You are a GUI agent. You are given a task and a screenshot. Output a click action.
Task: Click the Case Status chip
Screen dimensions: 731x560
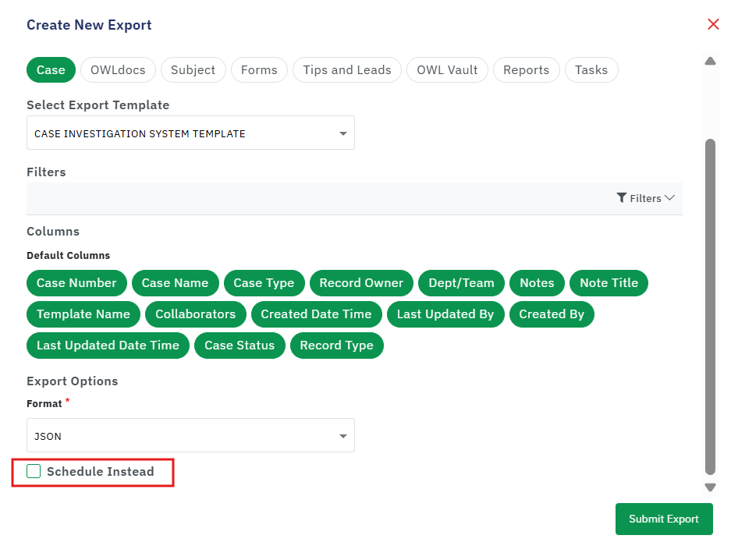pyautogui.click(x=240, y=346)
